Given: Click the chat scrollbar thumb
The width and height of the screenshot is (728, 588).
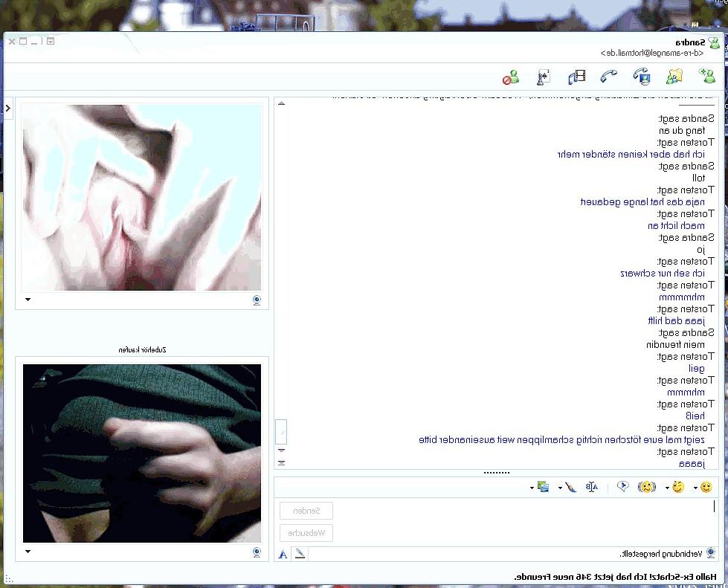Looking at the screenshot, I should click(281, 432).
